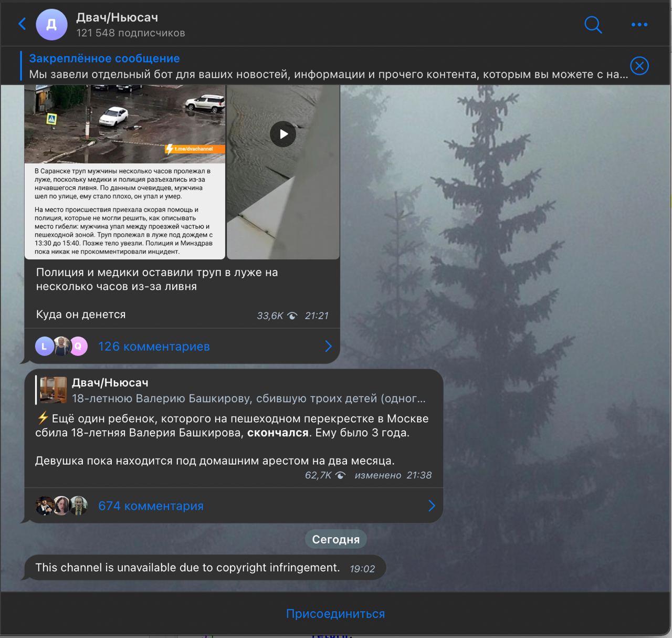
Task: Open 674 комментария thread
Action: pos(151,506)
